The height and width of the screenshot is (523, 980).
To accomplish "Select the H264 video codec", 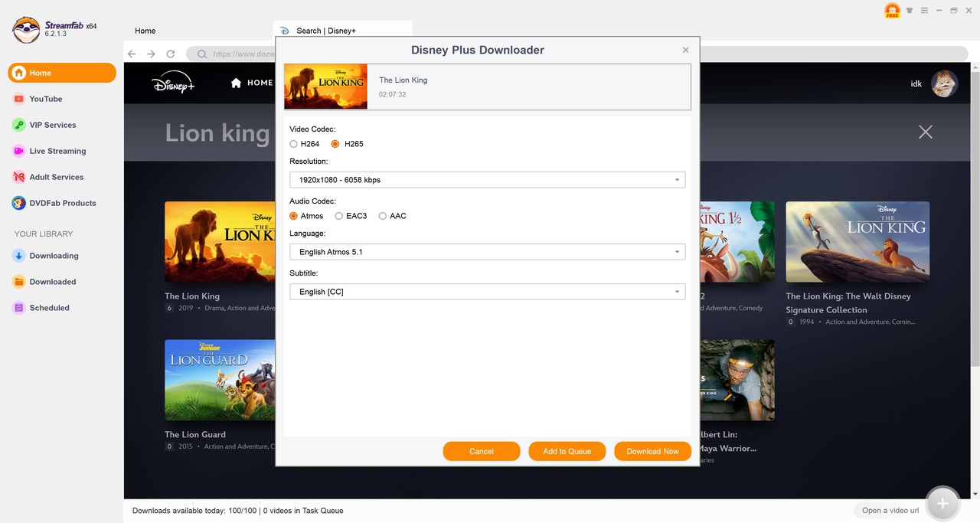I will point(294,144).
